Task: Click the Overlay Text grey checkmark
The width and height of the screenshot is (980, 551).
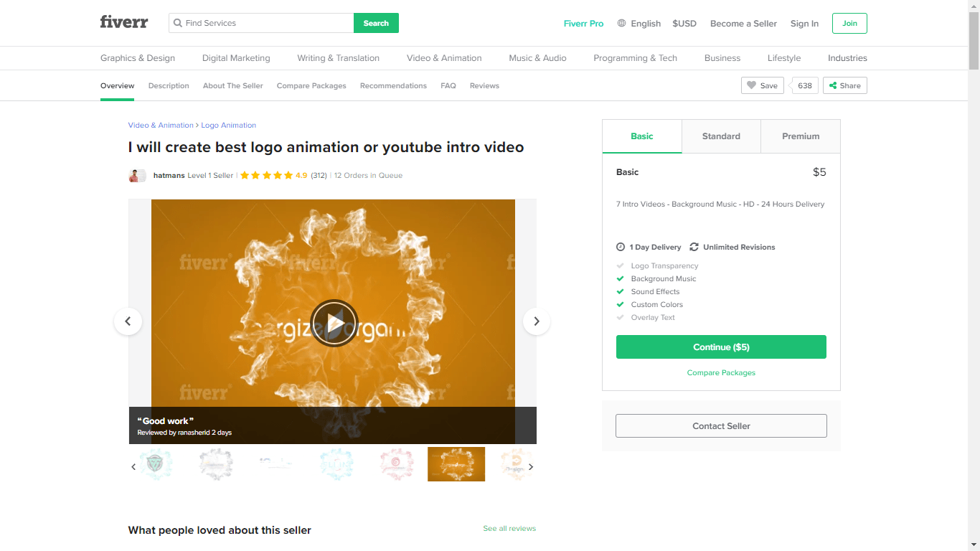Action: coord(621,317)
